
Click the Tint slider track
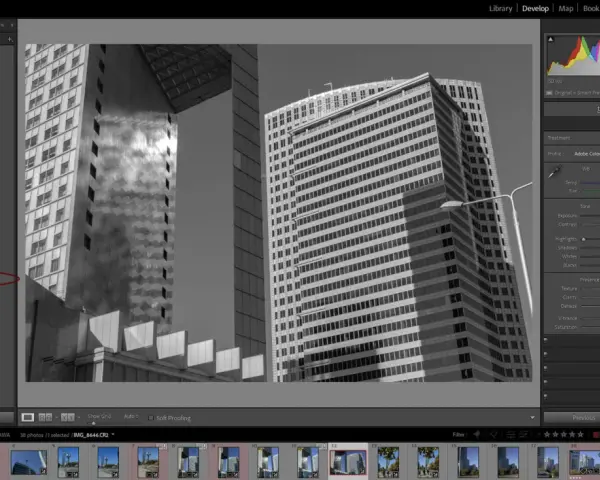click(x=590, y=191)
